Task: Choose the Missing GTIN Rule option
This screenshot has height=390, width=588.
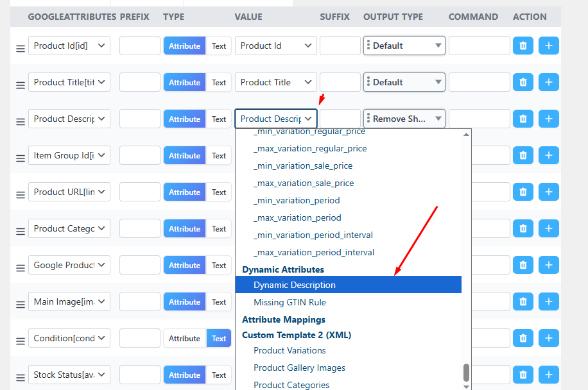Action: [289, 302]
